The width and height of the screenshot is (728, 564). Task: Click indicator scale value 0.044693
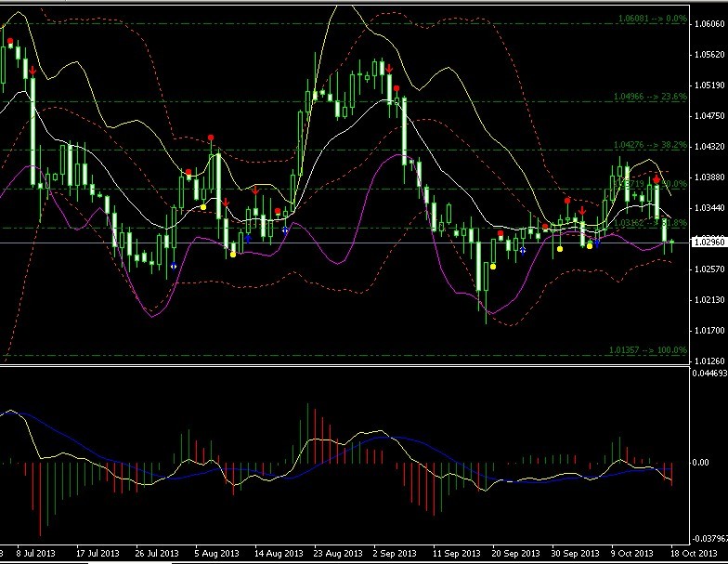[709, 373]
